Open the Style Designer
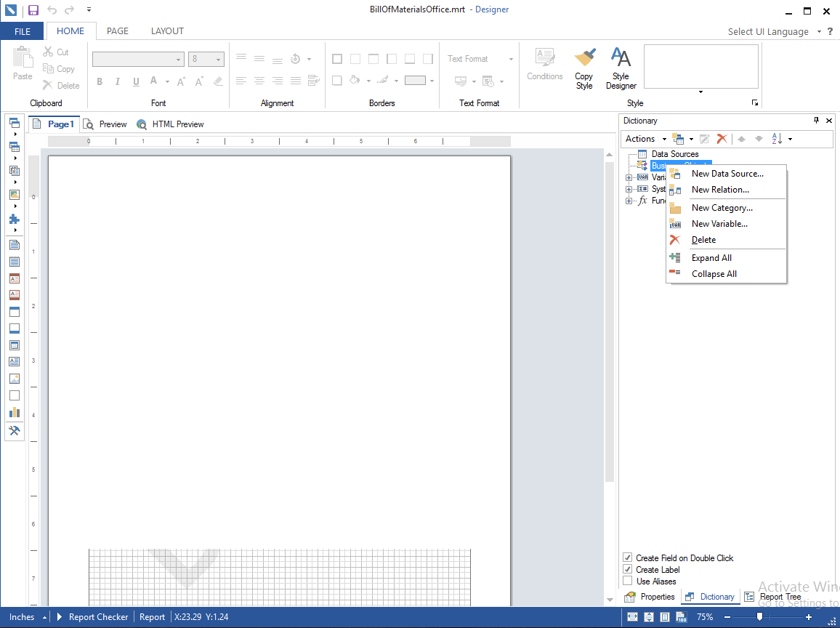The width and height of the screenshot is (840, 628). point(621,68)
